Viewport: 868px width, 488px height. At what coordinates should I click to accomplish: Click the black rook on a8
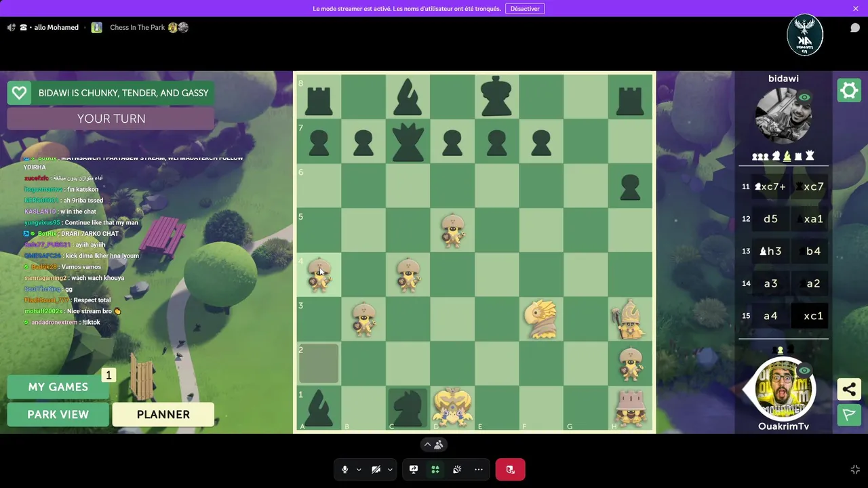click(x=319, y=102)
